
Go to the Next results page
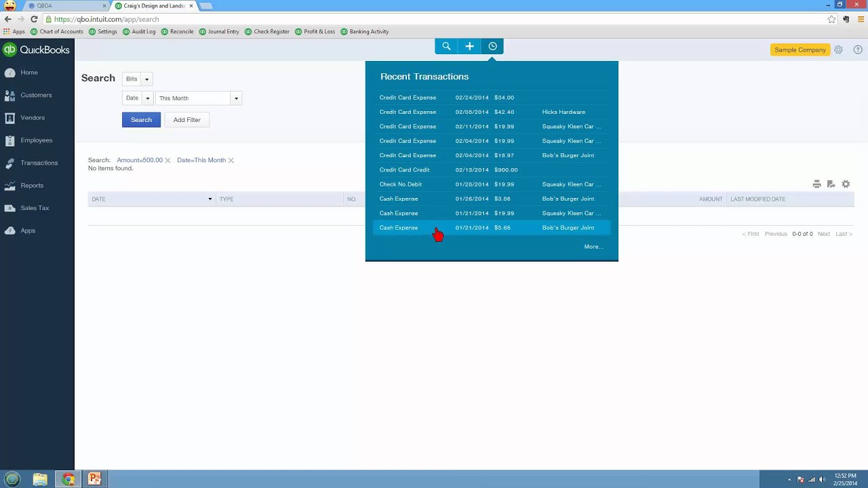(x=824, y=234)
